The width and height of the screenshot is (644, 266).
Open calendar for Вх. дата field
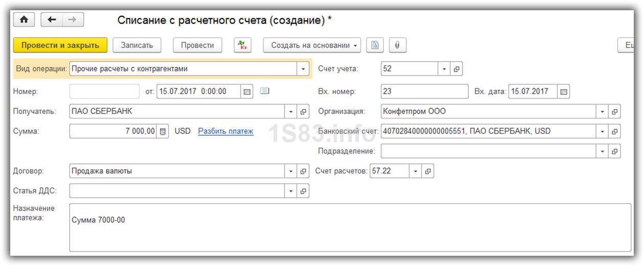point(563,92)
